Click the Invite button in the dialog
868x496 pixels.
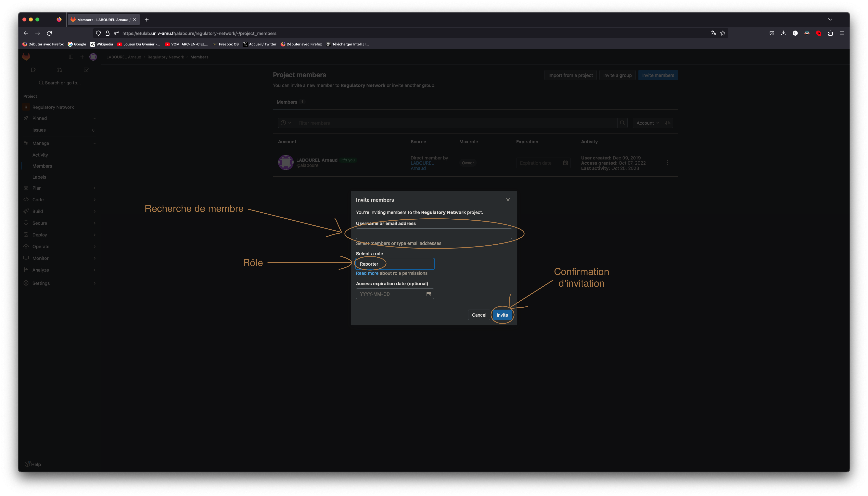502,315
